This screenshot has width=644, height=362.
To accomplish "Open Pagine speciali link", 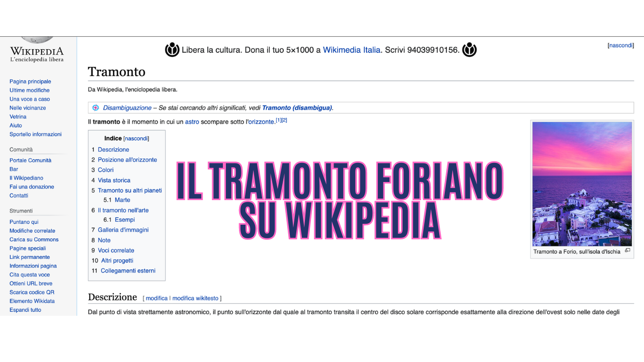I will 28,248.
